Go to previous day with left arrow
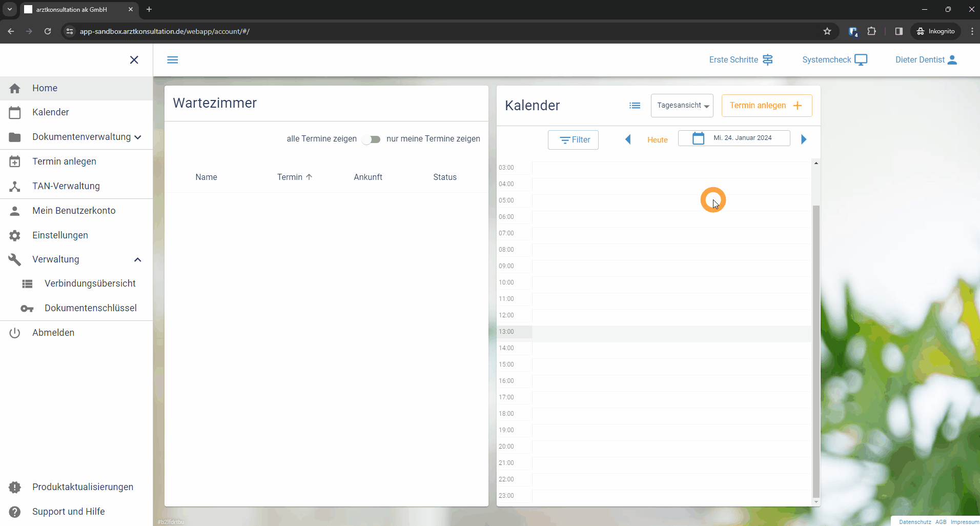This screenshot has width=980, height=526. point(628,139)
